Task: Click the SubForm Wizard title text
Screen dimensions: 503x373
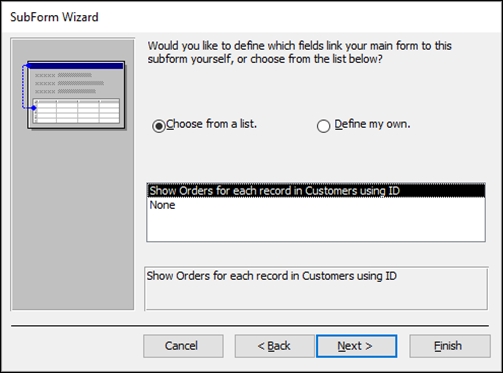Action: [54, 17]
